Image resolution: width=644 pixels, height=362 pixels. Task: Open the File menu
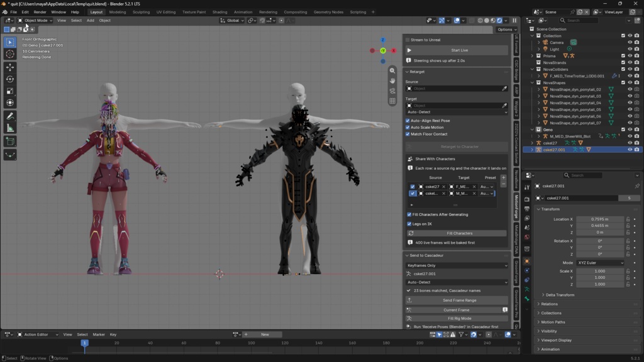14,12
